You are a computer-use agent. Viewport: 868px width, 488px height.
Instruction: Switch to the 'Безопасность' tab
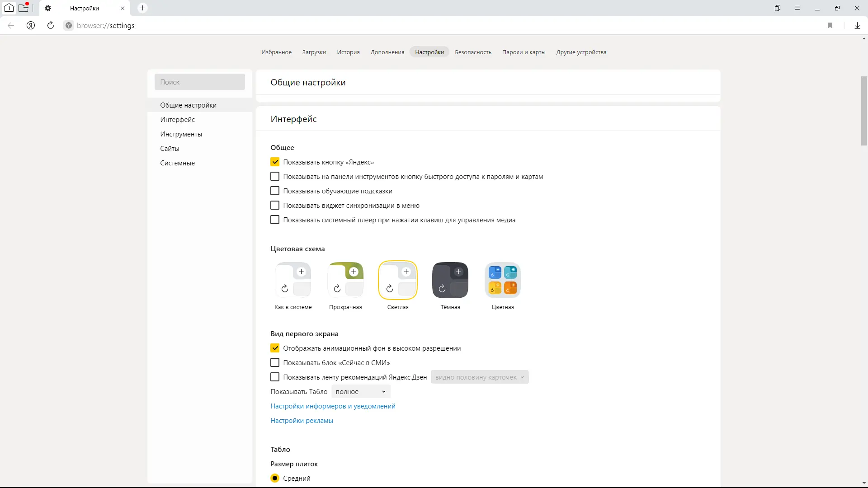click(x=473, y=52)
